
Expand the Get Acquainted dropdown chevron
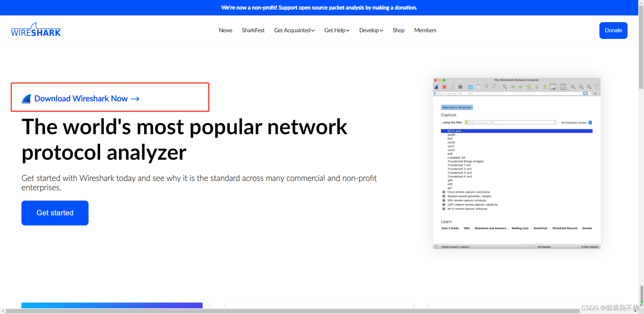(x=313, y=31)
